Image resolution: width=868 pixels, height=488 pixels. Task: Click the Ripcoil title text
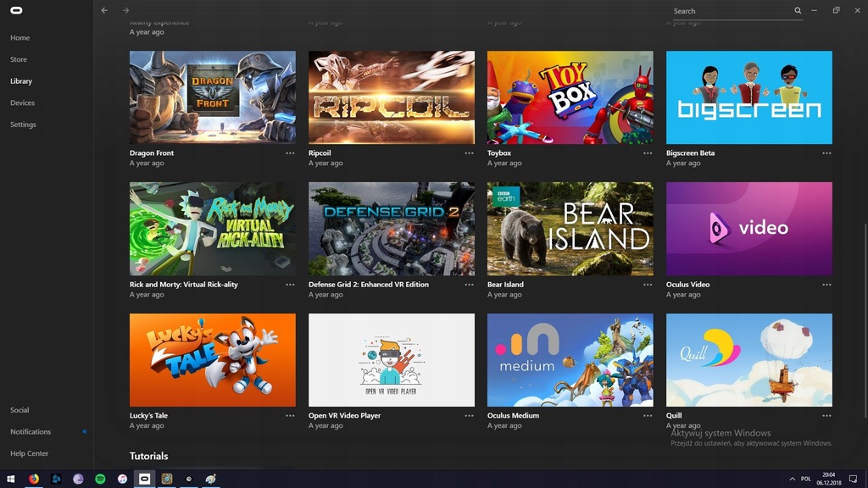[320, 153]
